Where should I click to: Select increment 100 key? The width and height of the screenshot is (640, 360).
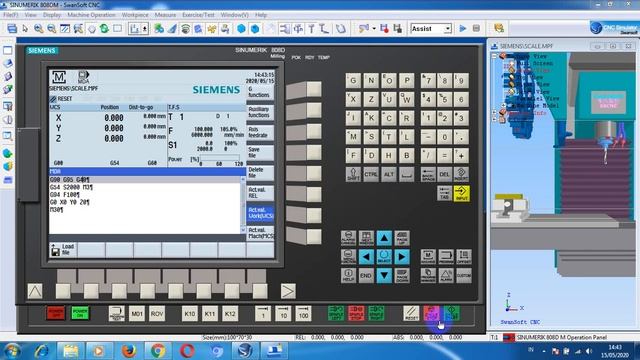(303, 313)
